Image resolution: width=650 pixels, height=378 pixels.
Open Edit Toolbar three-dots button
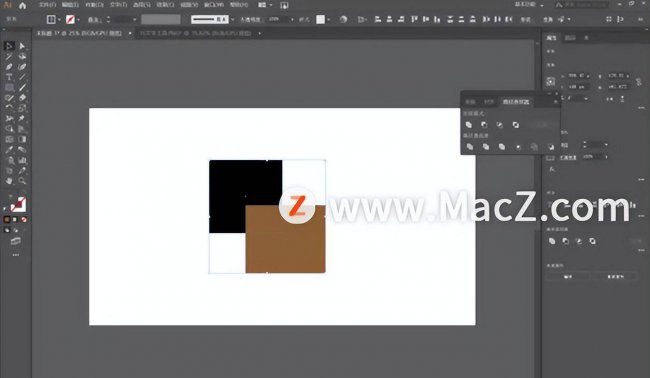coord(16,255)
